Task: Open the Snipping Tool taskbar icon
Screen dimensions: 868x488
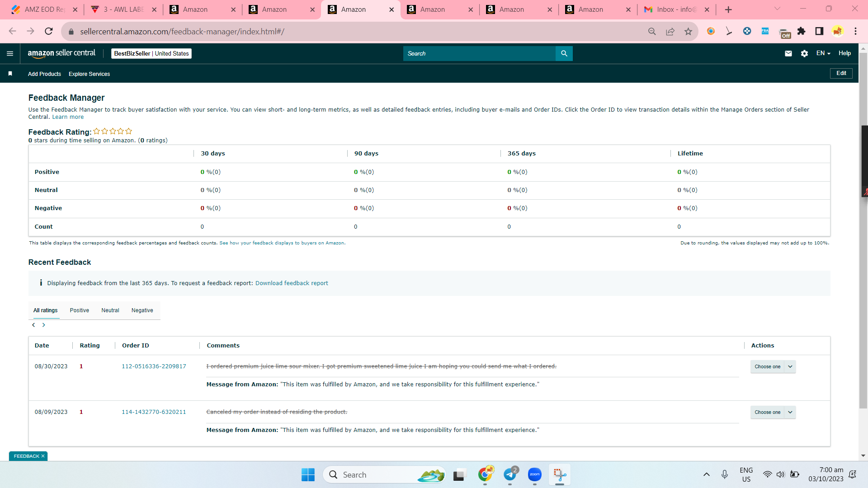Action: click(x=560, y=474)
